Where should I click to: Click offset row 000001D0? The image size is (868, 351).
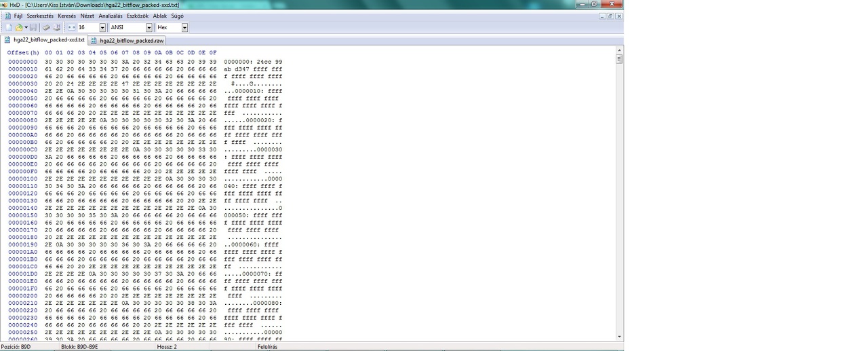tap(23, 274)
